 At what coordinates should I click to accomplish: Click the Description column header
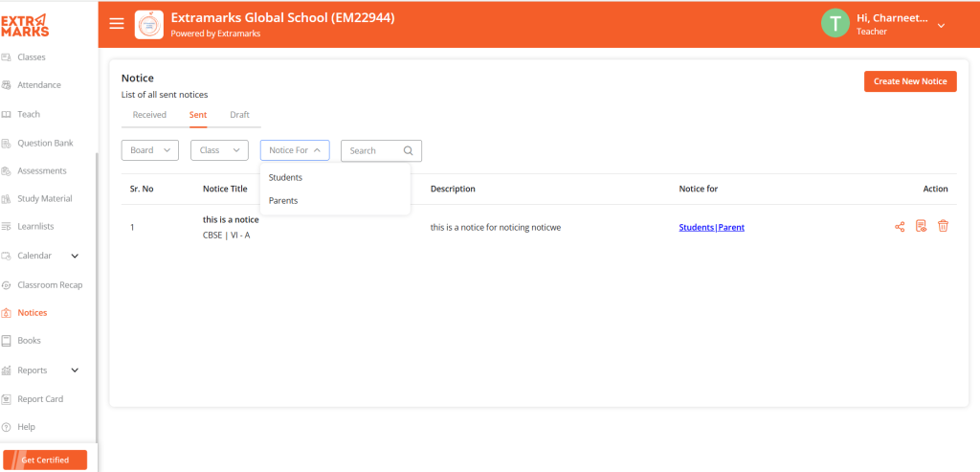[453, 189]
